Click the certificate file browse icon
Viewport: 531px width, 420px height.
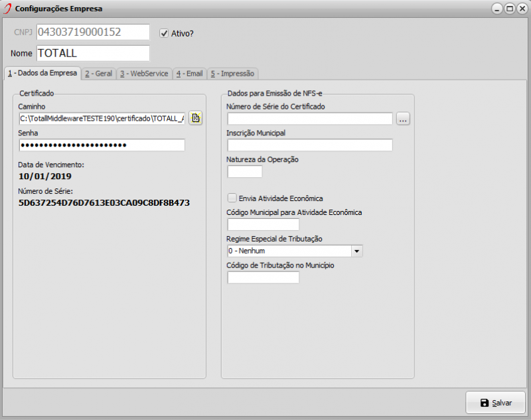coord(195,118)
